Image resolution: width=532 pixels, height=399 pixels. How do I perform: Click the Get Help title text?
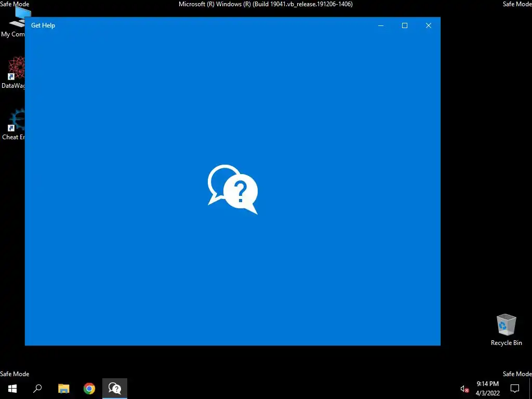point(43,25)
